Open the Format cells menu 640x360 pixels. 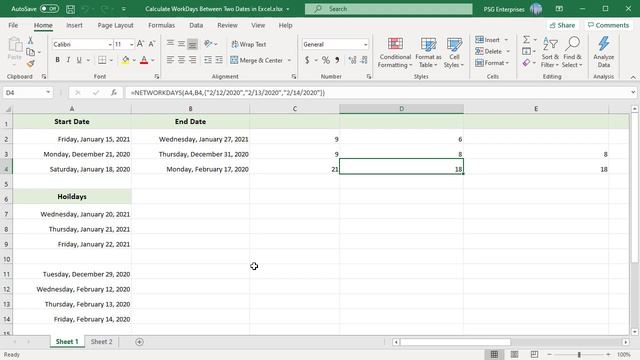click(x=492, y=63)
